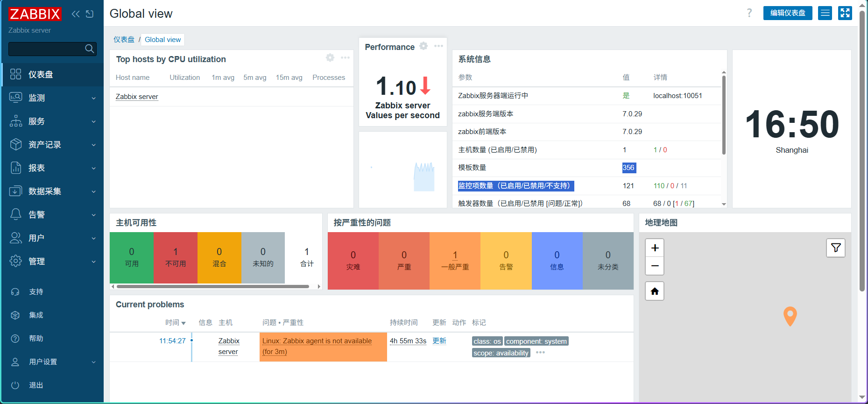Select the 仪表盘 sidebar item
The height and width of the screenshot is (404, 868).
point(52,74)
